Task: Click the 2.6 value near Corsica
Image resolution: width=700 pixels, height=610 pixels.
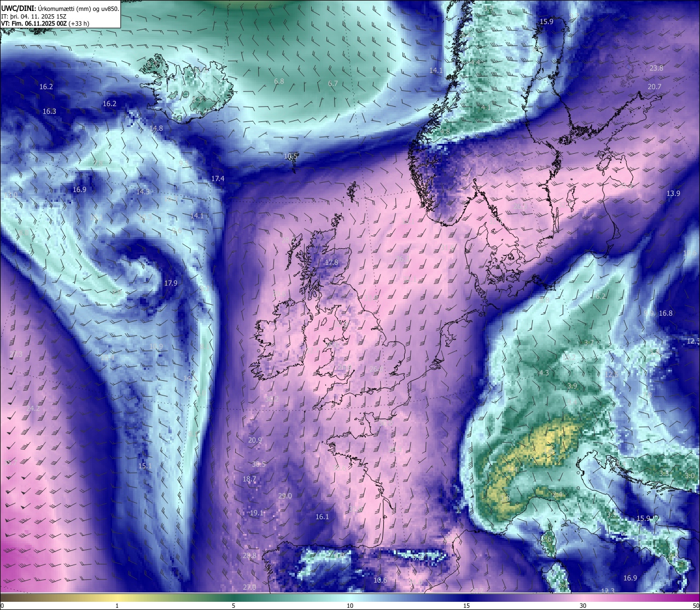Action: (x=546, y=539)
